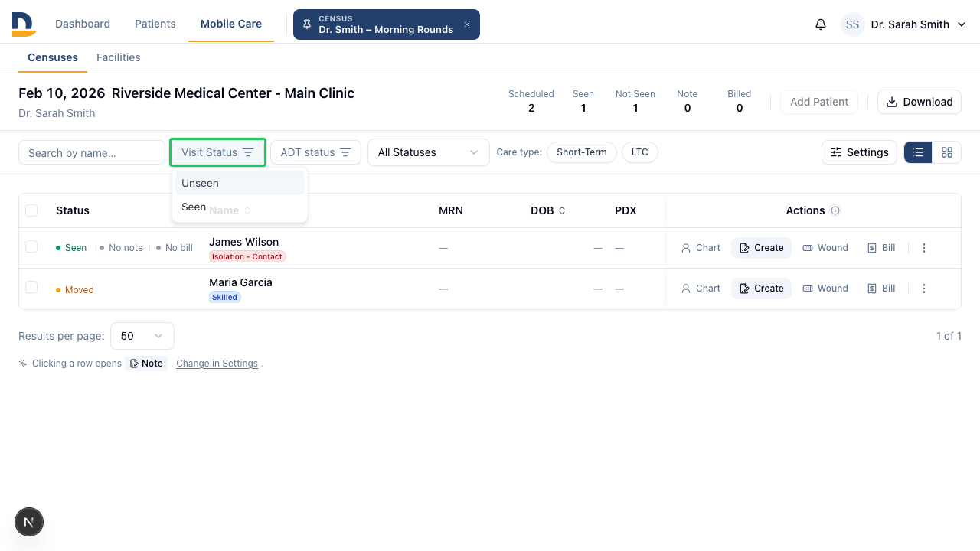980x551 pixels.
Task: Switch to grid view
Action: (x=947, y=152)
